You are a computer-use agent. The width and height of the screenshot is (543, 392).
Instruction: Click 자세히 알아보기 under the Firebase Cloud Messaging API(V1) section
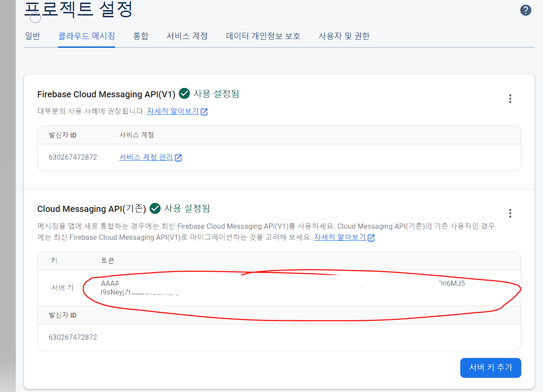point(173,111)
